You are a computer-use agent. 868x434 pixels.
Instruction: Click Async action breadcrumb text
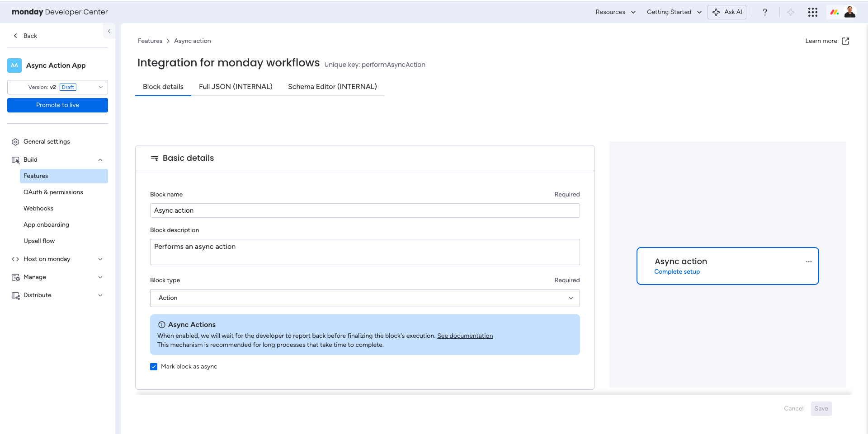193,41
